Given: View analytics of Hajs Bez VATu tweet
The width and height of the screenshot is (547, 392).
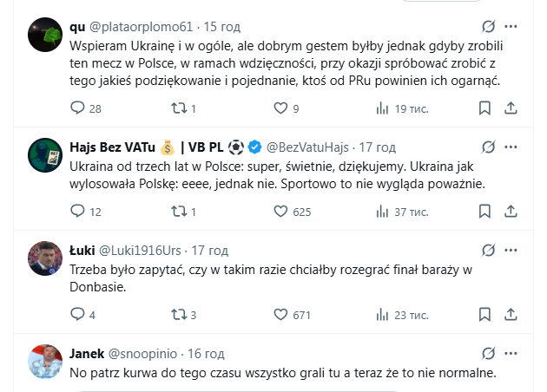Looking at the screenshot, I should (x=382, y=211).
